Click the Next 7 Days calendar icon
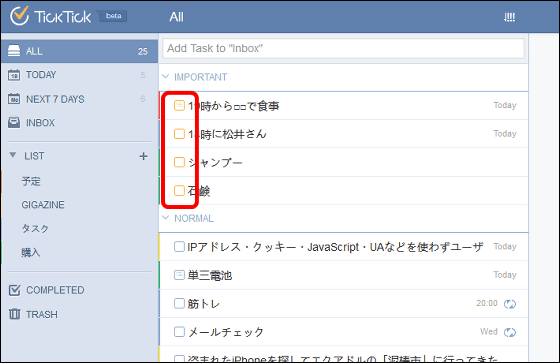Viewport: 560px width, 363px height. [14, 99]
